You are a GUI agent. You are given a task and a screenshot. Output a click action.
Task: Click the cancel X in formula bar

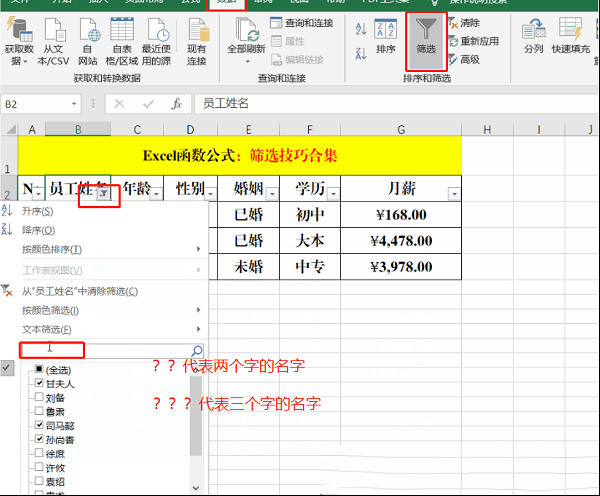click(119, 104)
